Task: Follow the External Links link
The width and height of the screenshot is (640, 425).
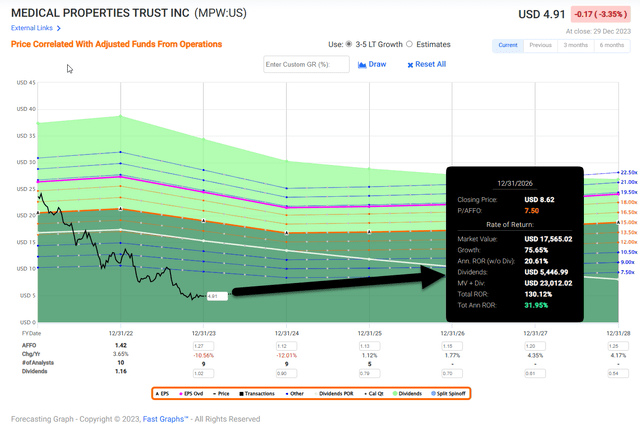Action: (32, 28)
